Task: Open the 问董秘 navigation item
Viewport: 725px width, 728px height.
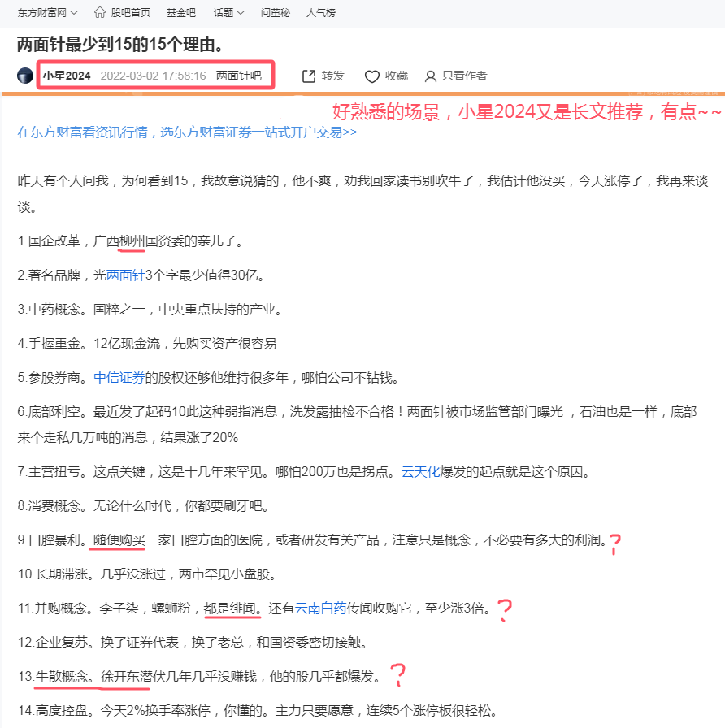Action: (275, 12)
